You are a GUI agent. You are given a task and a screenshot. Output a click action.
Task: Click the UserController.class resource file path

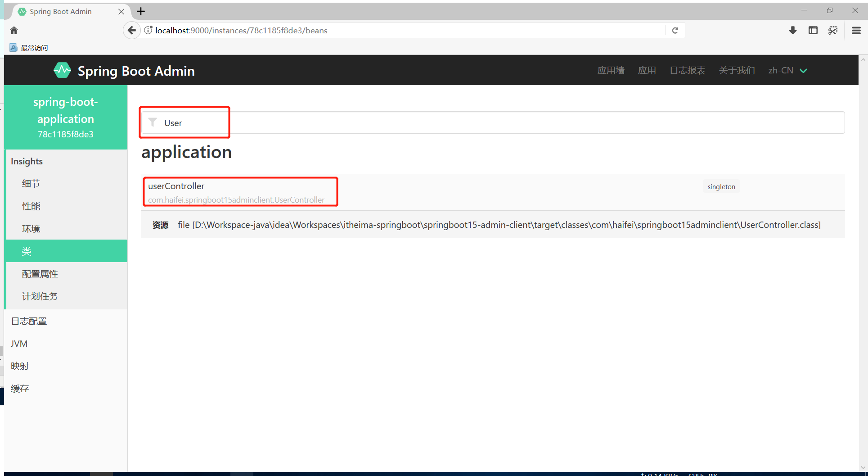[x=499, y=225]
